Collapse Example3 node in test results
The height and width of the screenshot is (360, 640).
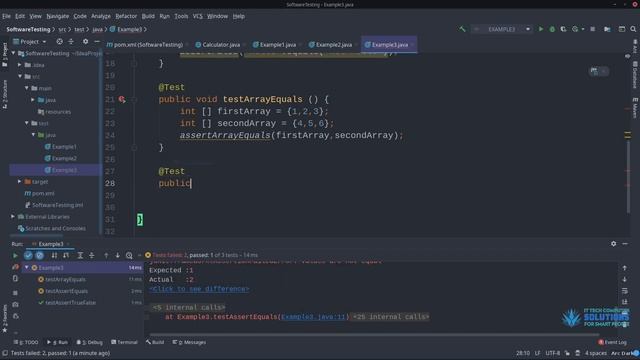point(27,268)
